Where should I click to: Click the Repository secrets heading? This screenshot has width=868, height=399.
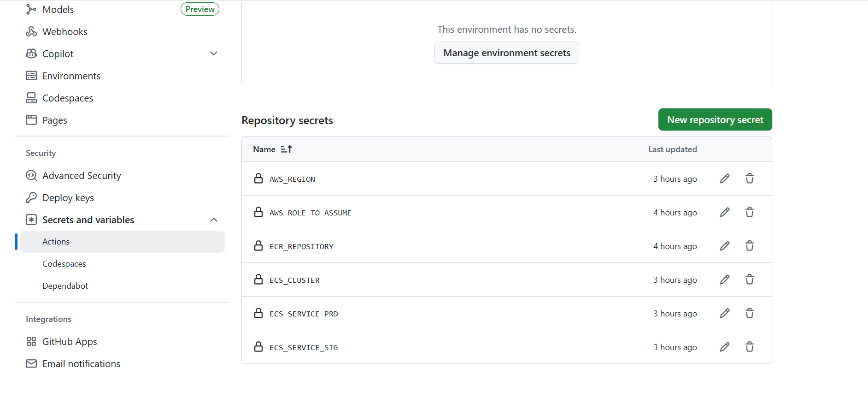click(287, 120)
